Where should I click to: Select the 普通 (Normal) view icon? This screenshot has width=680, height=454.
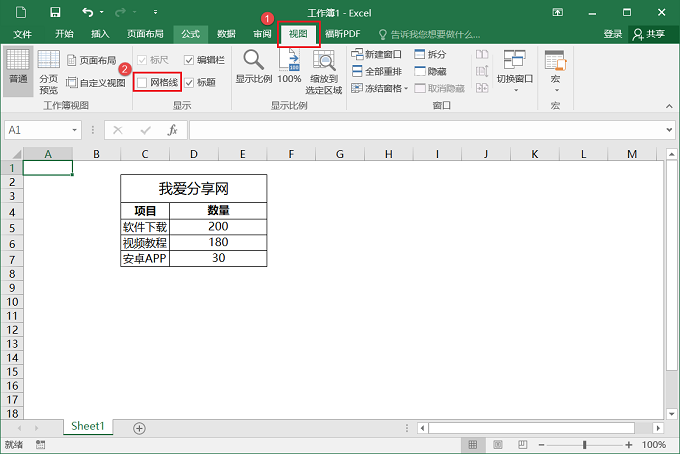click(18, 70)
